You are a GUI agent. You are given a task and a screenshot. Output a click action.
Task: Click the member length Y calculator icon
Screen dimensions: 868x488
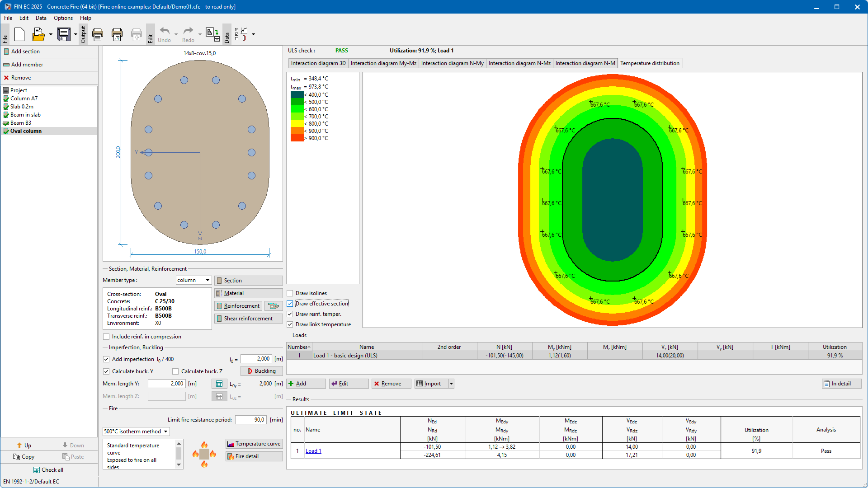pos(219,384)
